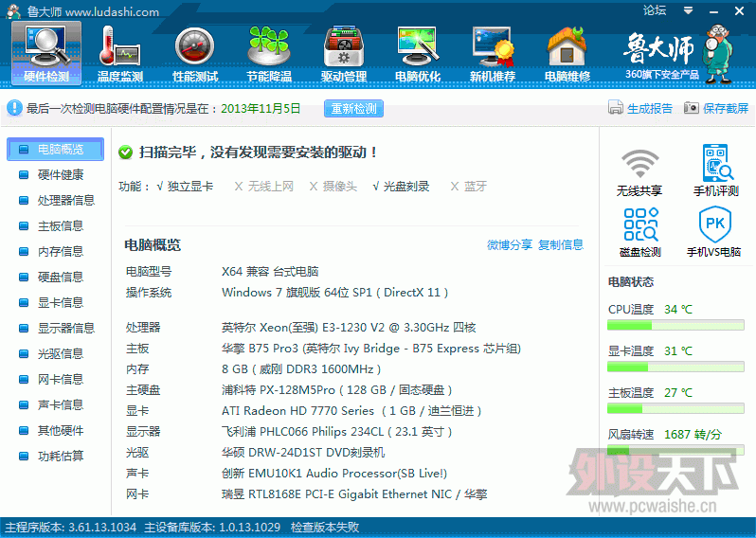The height and width of the screenshot is (538, 756).
Task: Click the 重新检测 re-detect button
Action: (353, 109)
